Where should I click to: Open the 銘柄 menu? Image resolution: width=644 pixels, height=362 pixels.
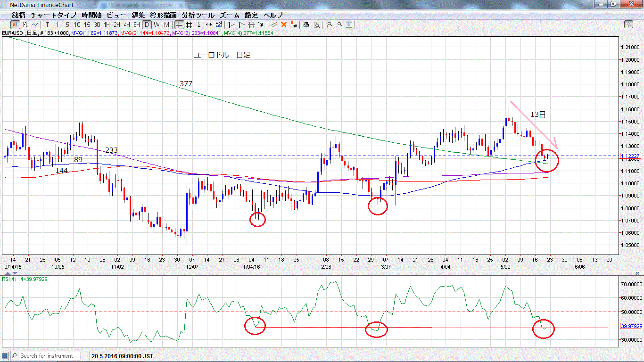tap(19, 15)
